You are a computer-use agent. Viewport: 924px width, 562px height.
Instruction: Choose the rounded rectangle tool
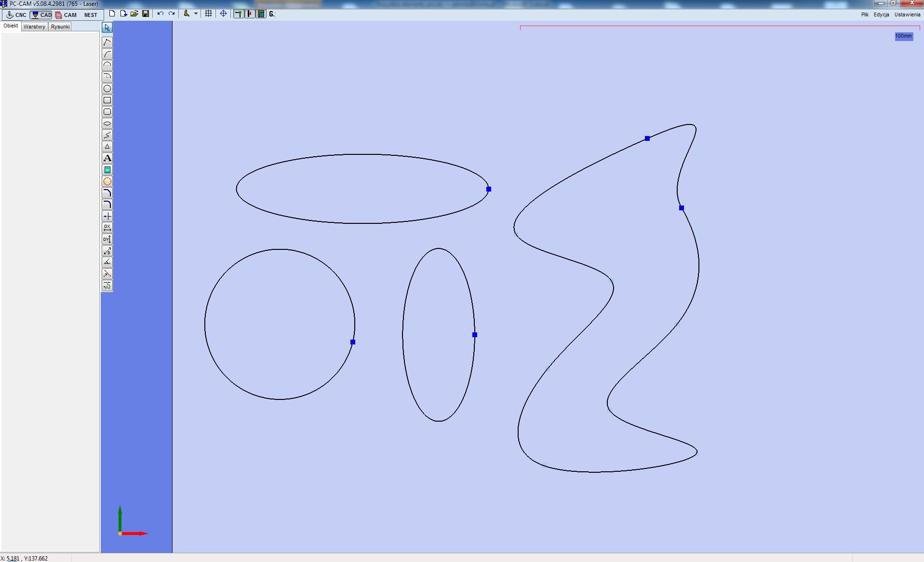107,112
